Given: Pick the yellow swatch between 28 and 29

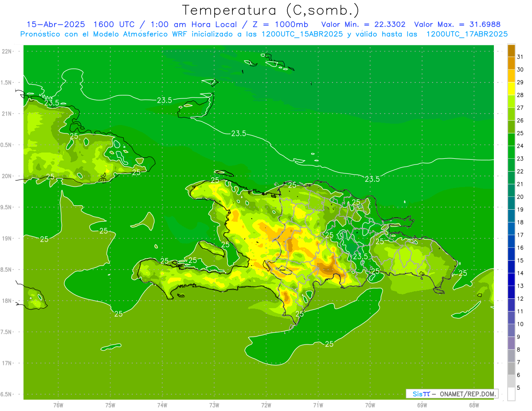Looking at the screenshot, I should [511, 89].
